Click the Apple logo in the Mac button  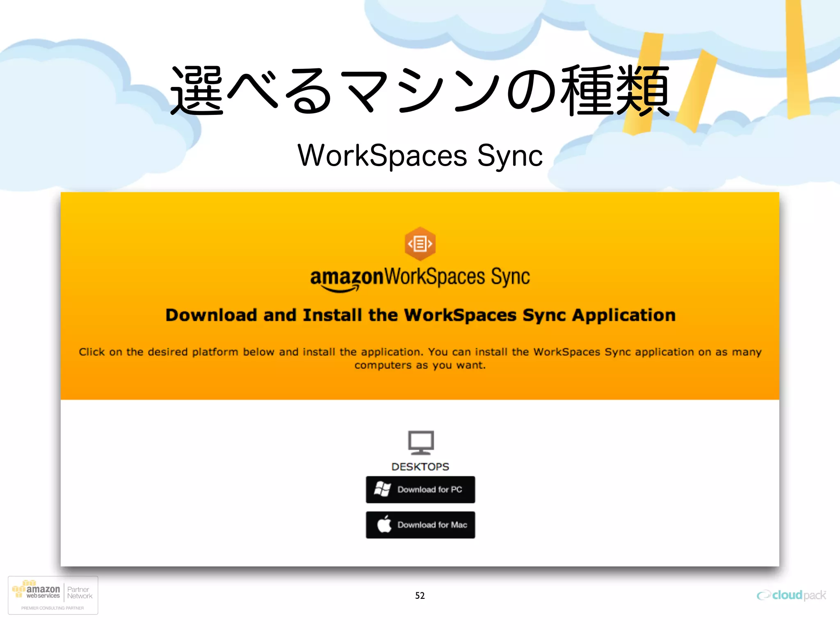384,524
